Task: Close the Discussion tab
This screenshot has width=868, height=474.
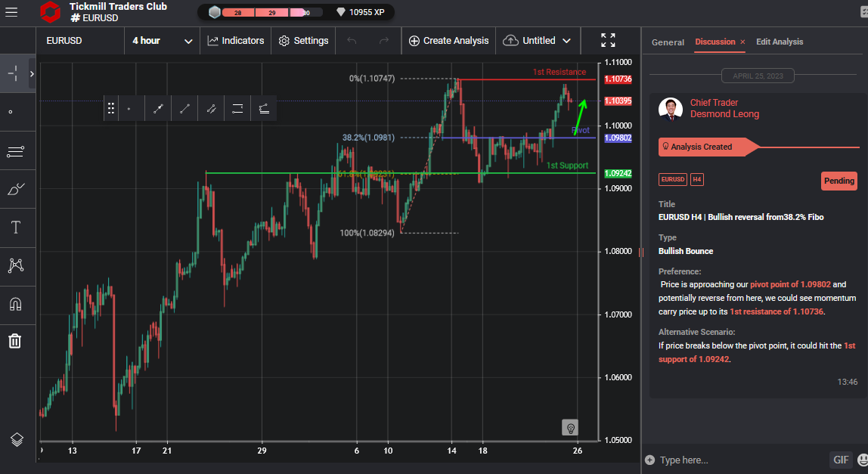Action: coord(742,42)
